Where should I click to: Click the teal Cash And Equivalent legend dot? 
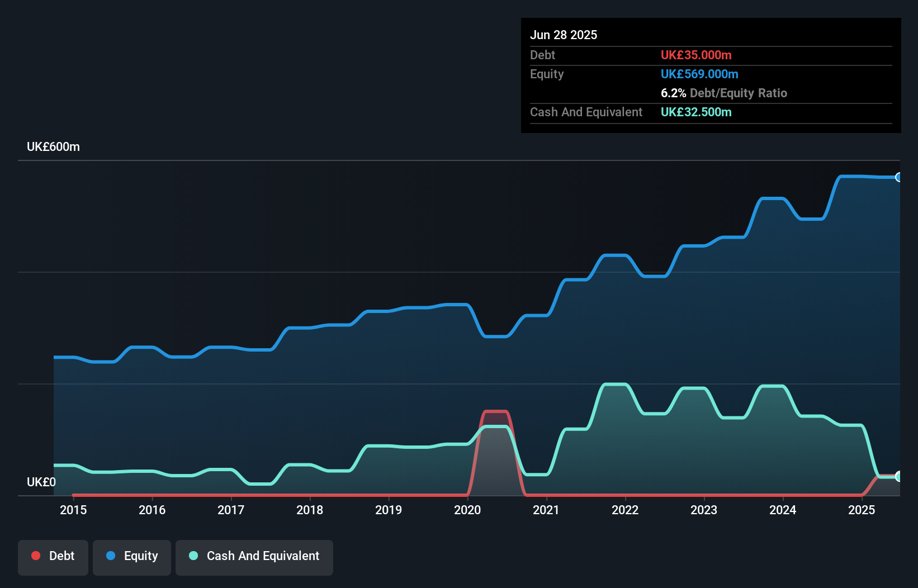point(193,556)
